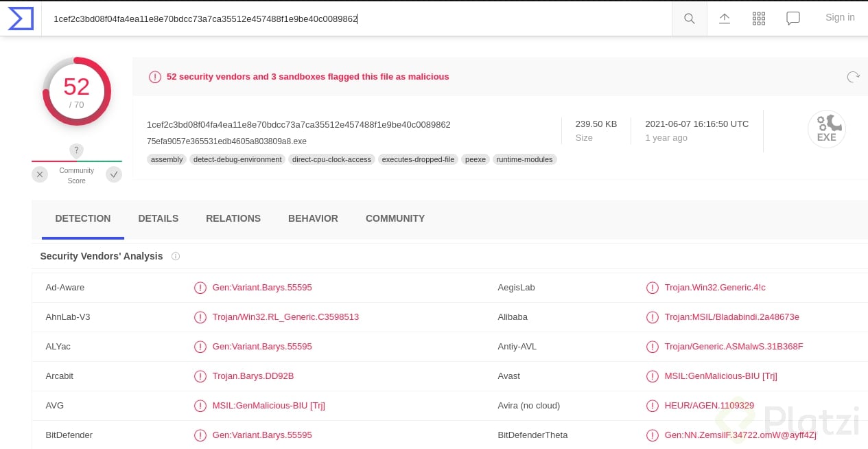Select the warning icon in AVG row
Viewport: 868px width, 449px height.
200,406
